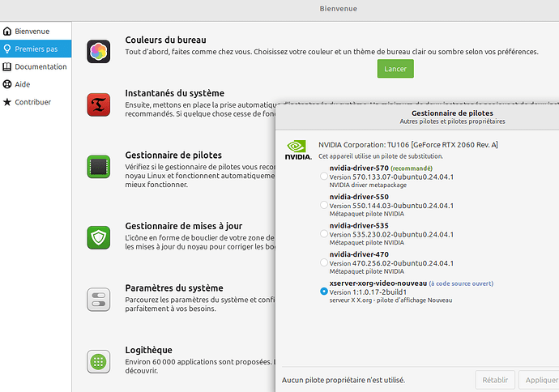Select the nvidia-driver-535 radio button
This screenshot has height=392, width=559.
click(x=324, y=234)
